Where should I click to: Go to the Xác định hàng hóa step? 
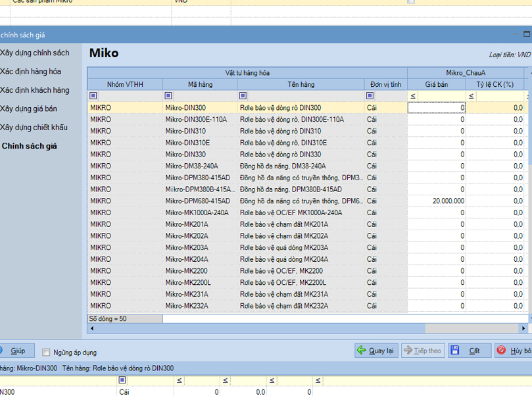pyautogui.click(x=30, y=72)
